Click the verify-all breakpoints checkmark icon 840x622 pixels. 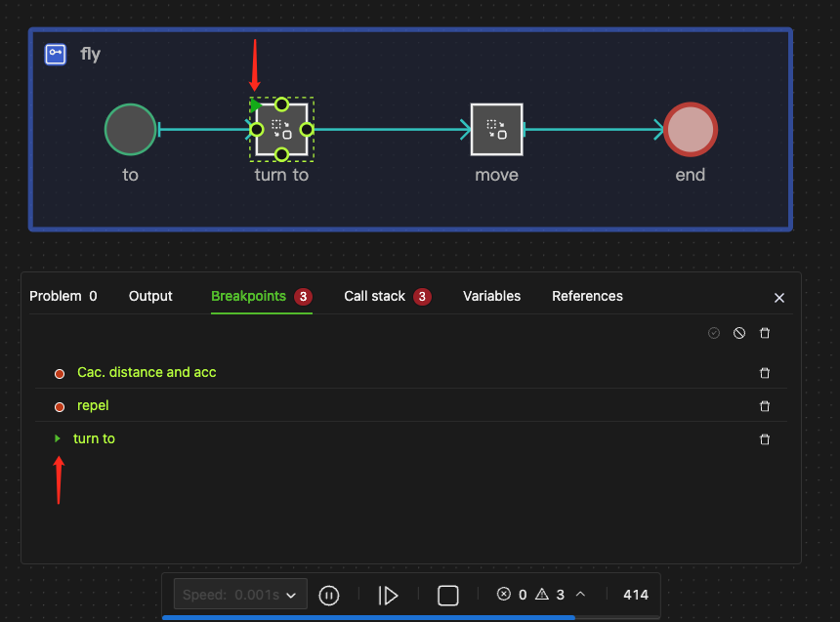[x=713, y=333]
